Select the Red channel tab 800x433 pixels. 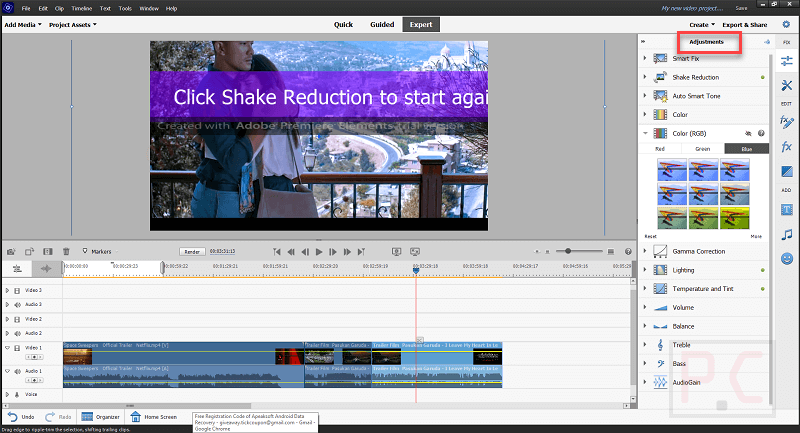click(x=660, y=148)
